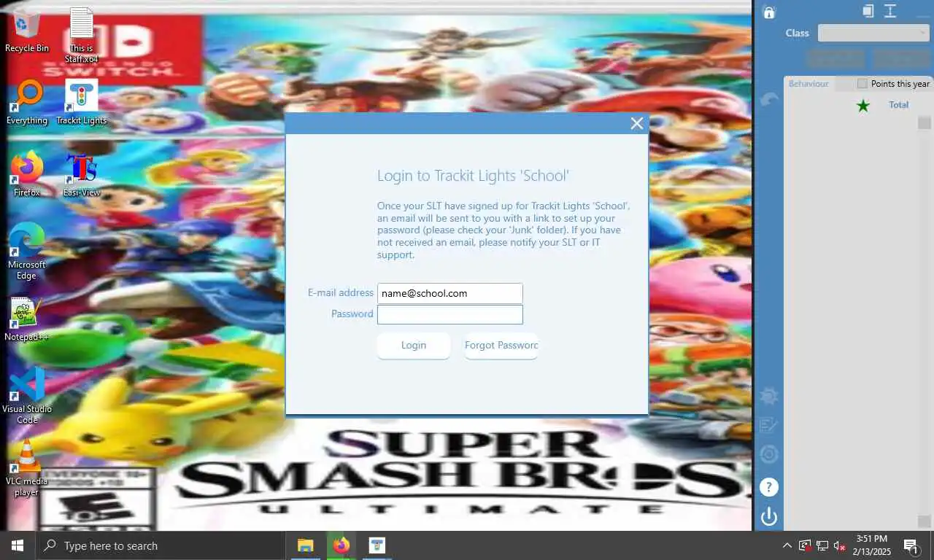Show hidden tray icons chevron
Viewport: 934px width, 560px height.
pyautogui.click(x=787, y=545)
